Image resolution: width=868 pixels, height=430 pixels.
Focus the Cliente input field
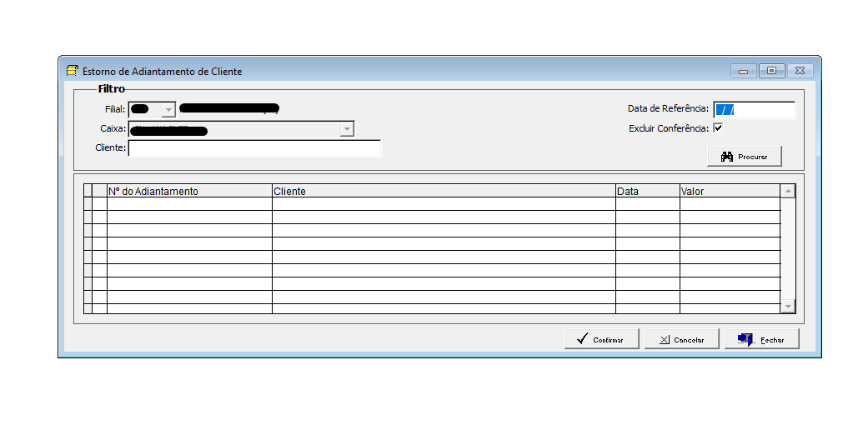(x=254, y=148)
